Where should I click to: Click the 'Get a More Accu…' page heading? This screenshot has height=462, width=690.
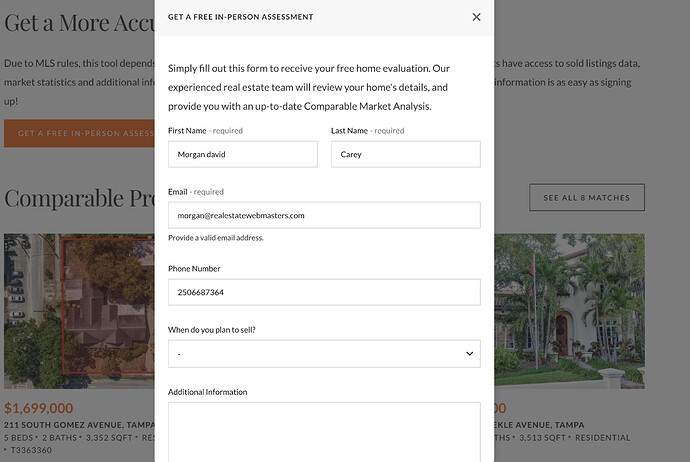(79, 22)
